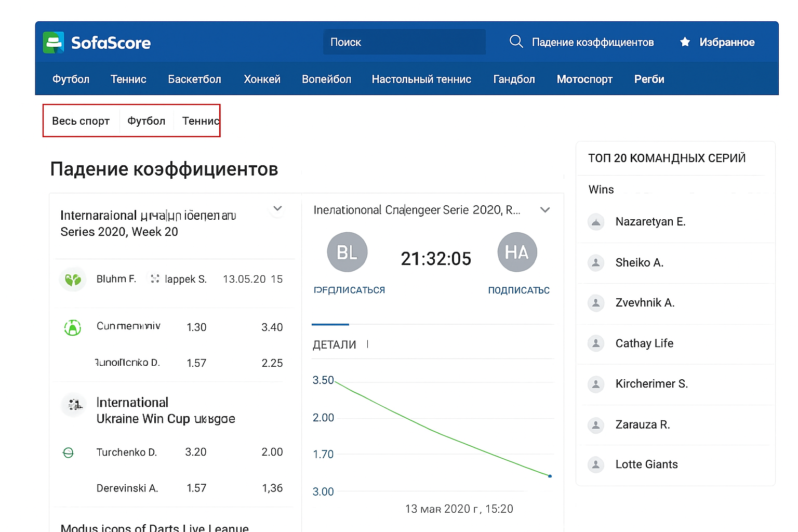Click the BL team avatar
This screenshot has width=798, height=532.
(347, 252)
